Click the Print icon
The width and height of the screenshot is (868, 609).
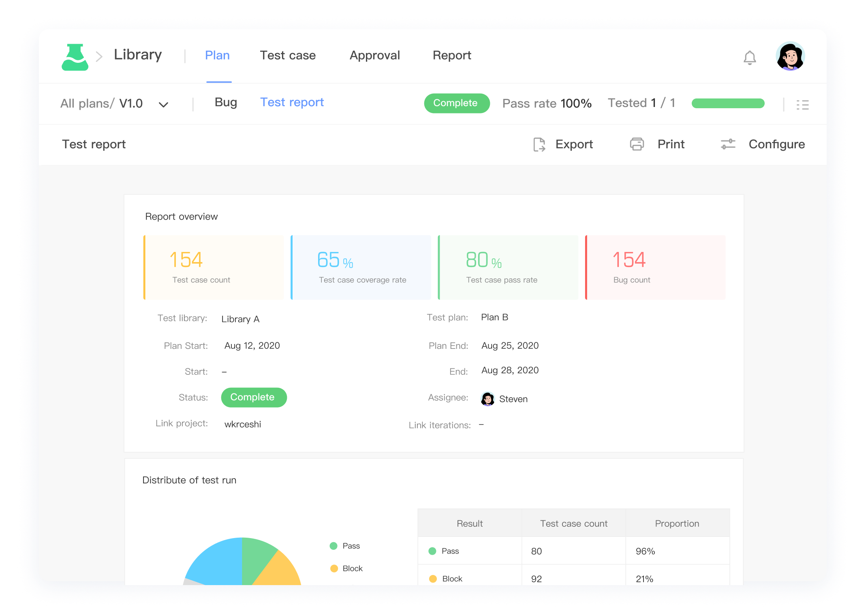click(637, 144)
